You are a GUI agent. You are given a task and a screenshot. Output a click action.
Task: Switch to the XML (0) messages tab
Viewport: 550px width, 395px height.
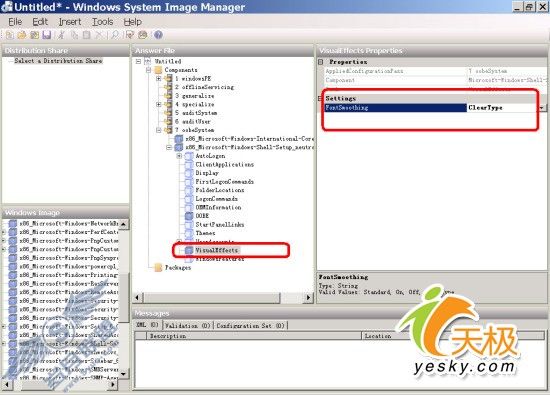click(147, 325)
